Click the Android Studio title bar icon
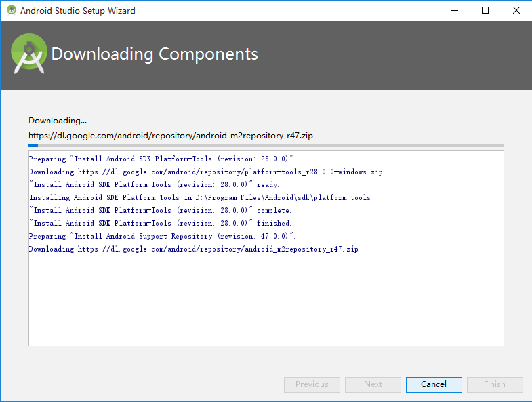The width and height of the screenshot is (532, 402). point(11,10)
